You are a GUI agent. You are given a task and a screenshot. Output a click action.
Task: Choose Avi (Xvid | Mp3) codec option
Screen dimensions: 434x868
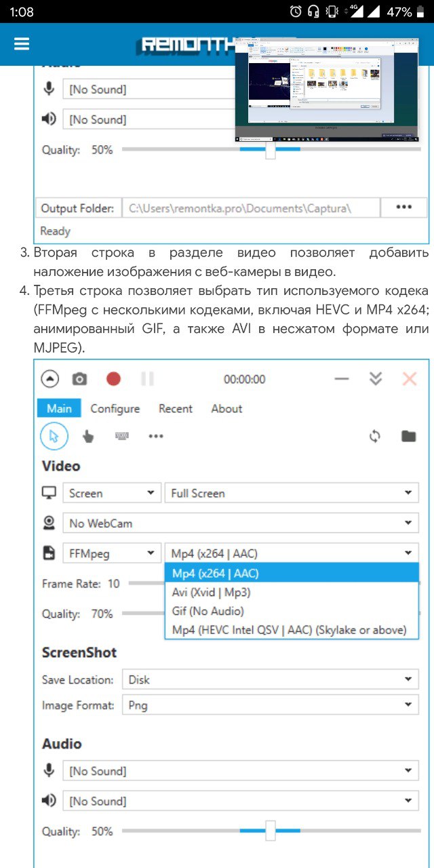[x=292, y=592]
